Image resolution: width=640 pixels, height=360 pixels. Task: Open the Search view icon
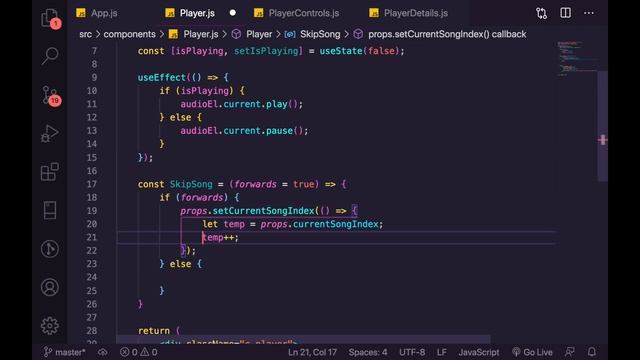click(50, 56)
